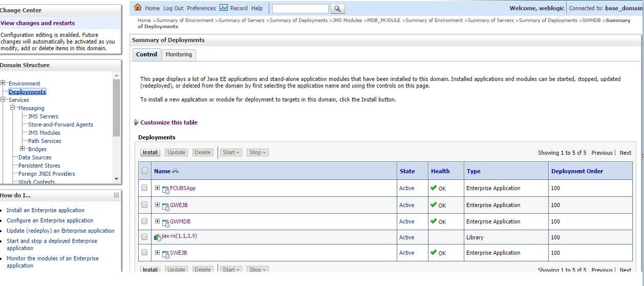Click Update (redeploy) an Enterprise application link
Screen dimensions: 644x286
pyautogui.click(x=60, y=231)
